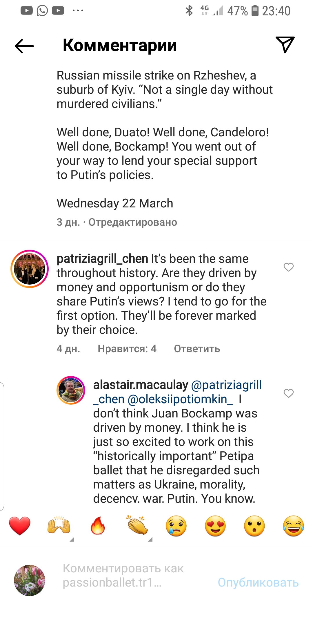Tap the back arrow in Comments header
313x644 pixels.
point(24,46)
